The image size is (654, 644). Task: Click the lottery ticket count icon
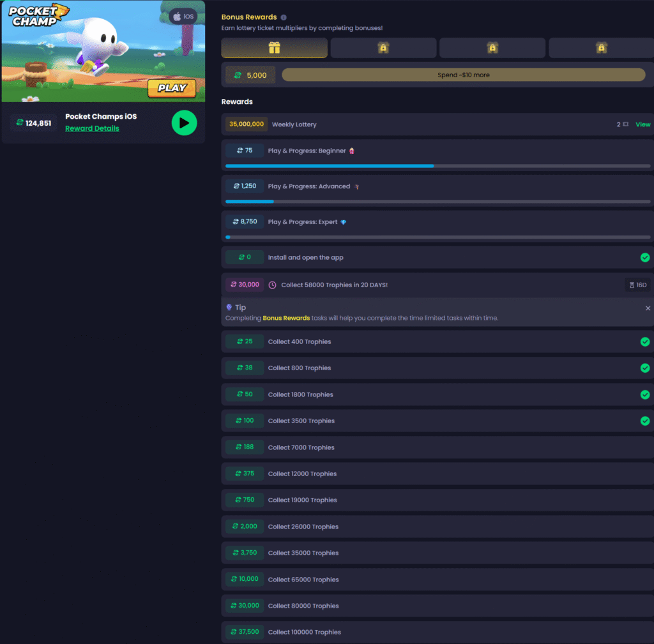click(625, 124)
